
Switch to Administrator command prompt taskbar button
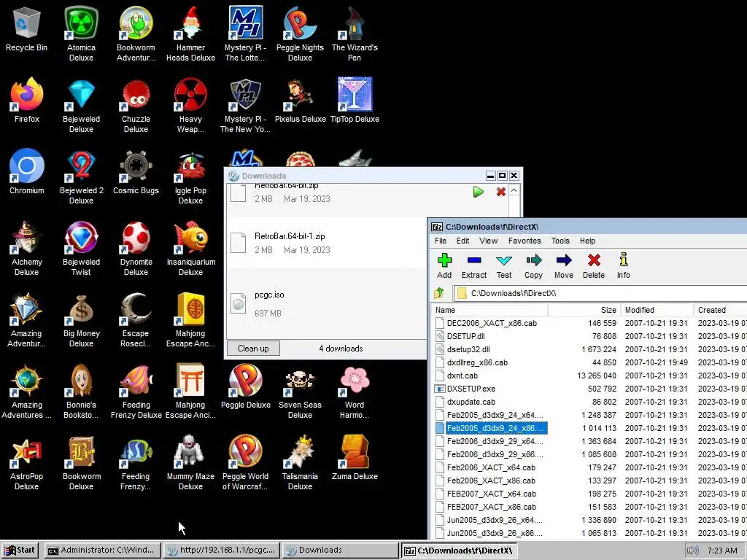[x=101, y=551]
